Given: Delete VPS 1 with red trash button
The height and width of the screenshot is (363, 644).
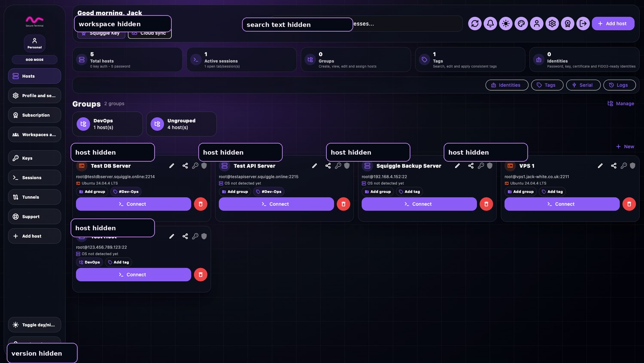Looking at the screenshot, I should [x=629, y=204].
